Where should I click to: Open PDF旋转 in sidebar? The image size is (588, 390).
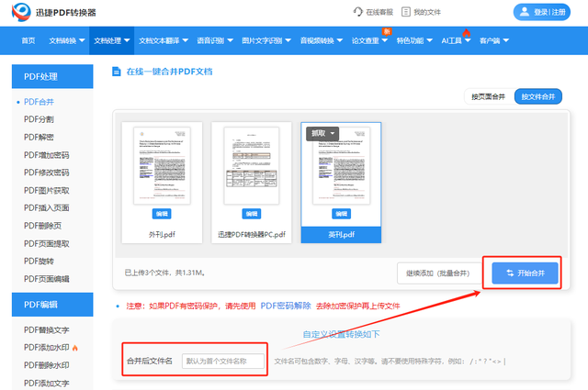[x=39, y=262]
